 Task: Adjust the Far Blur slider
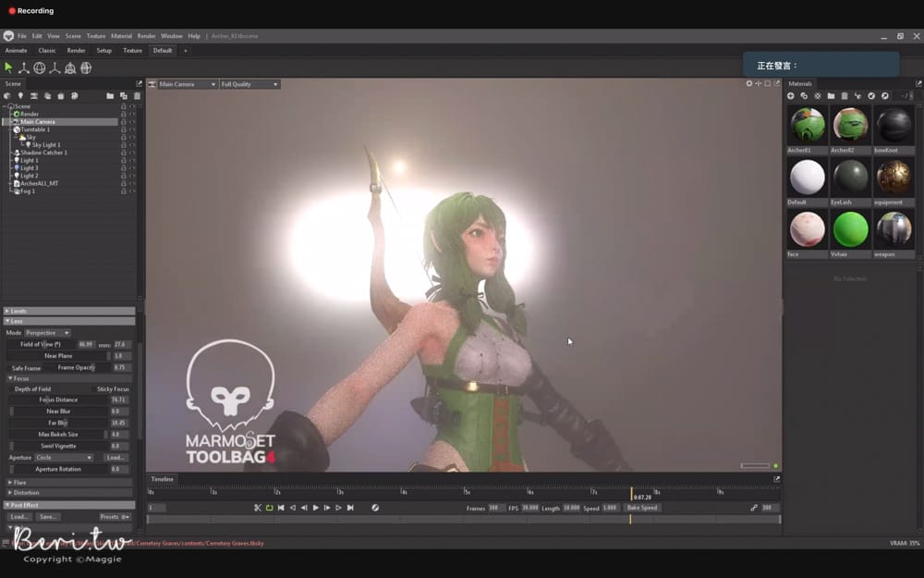(x=58, y=423)
